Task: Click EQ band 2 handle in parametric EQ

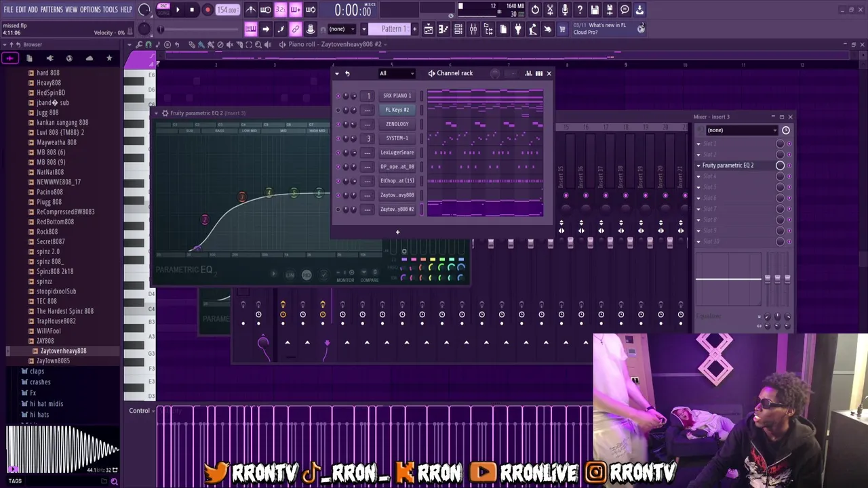Action: [205, 220]
